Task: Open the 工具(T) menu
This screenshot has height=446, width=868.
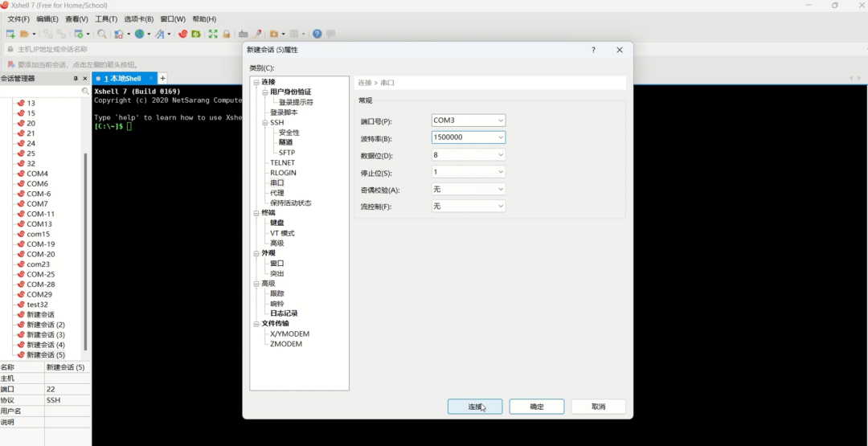Action: [106, 18]
